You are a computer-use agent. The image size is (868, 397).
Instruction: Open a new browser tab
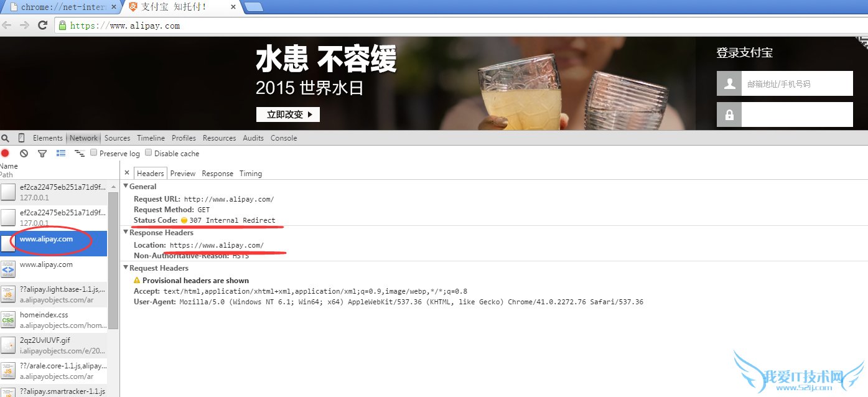[x=253, y=7]
